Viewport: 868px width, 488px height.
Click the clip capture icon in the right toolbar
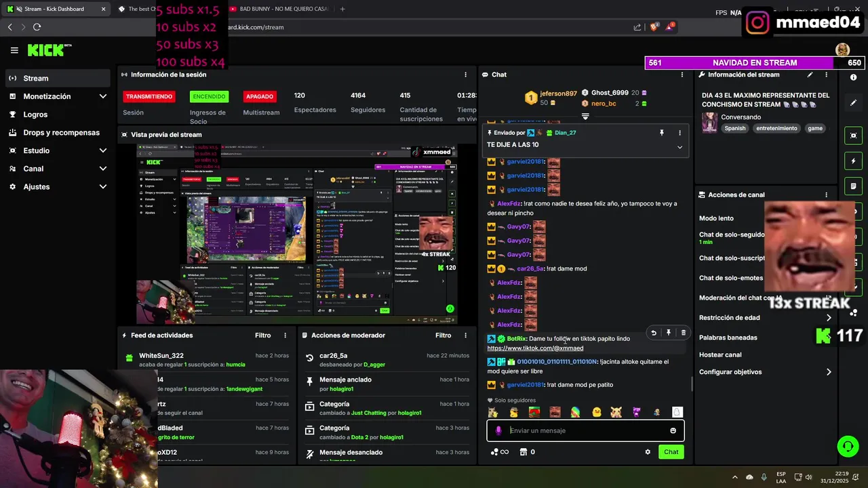click(853, 136)
